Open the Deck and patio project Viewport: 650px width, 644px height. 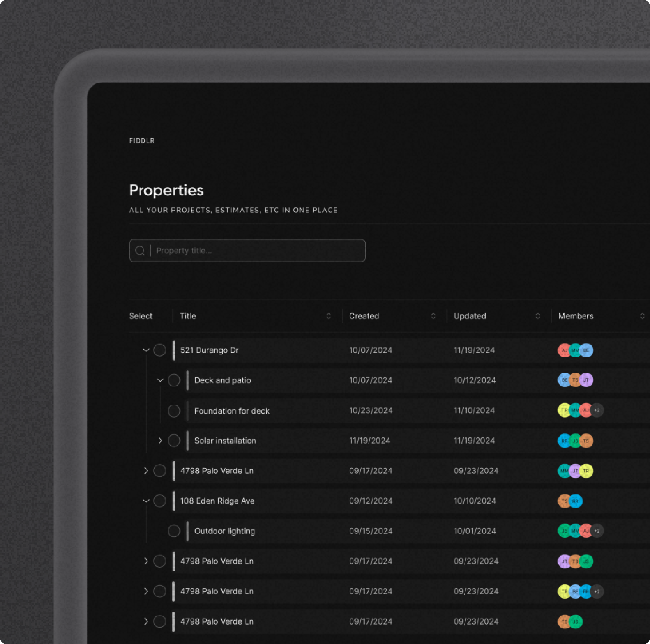tap(223, 380)
